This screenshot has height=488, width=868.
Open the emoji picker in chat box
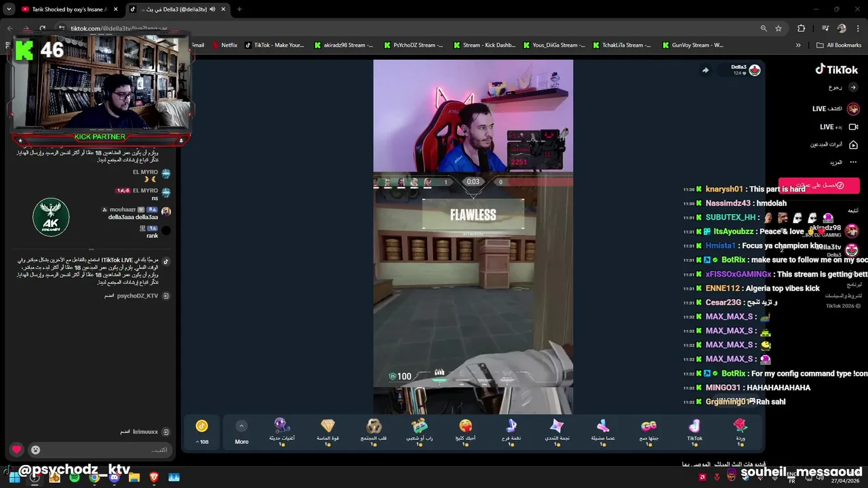35,449
